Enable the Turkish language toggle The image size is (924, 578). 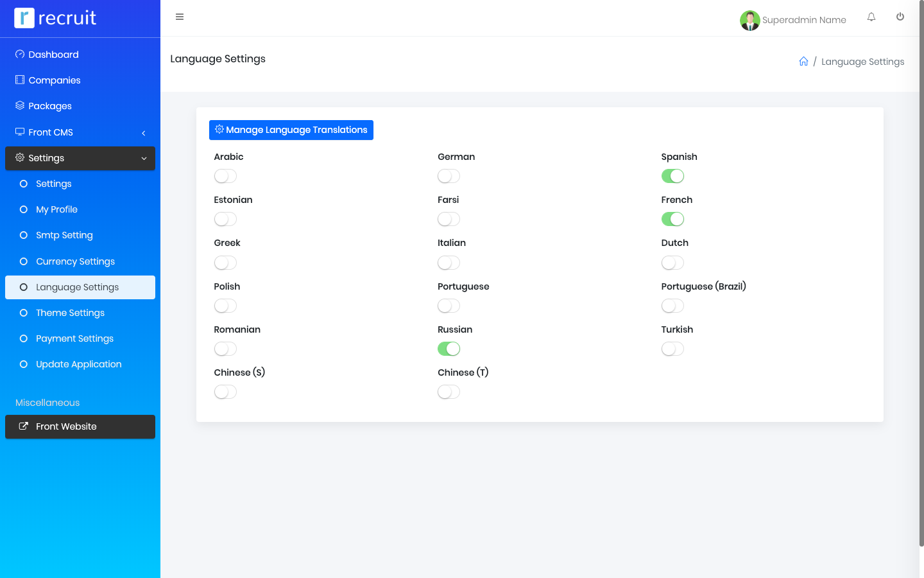point(672,349)
